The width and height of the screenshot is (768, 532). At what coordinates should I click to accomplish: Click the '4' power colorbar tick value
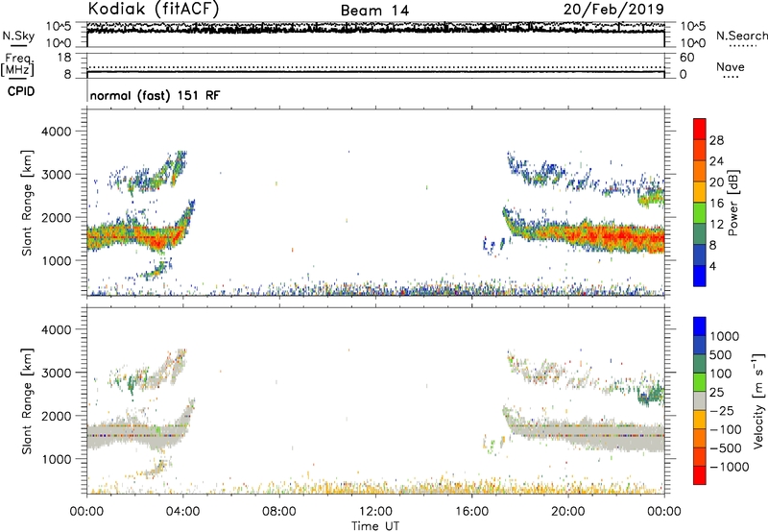pyautogui.click(x=712, y=266)
